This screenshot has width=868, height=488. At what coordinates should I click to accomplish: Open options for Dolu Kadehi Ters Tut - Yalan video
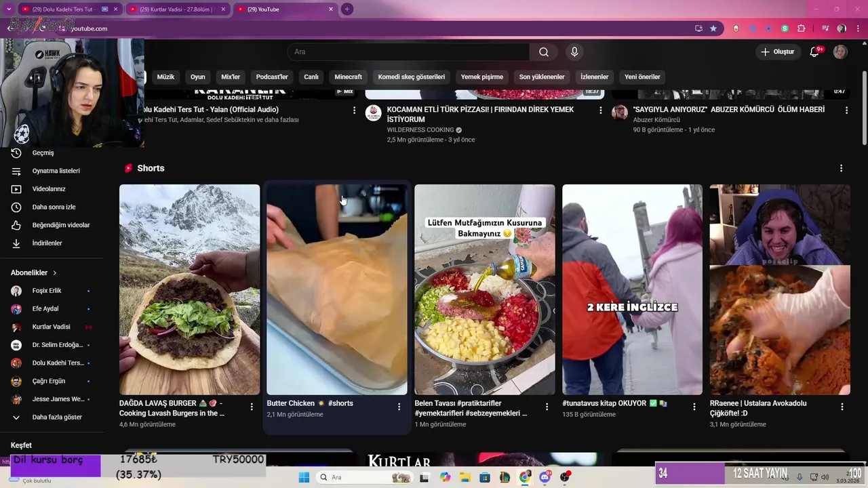(x=354, y=110)
